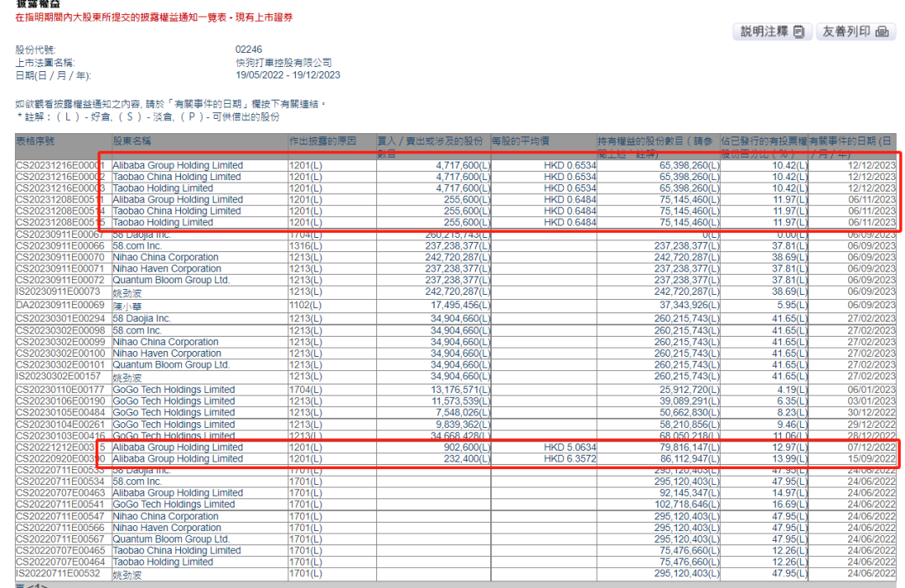
Task: Click Quantum Bloom Group Ltd. in CS20230911E00072 row
Action: pyautogui.click(x=171, y=281)
